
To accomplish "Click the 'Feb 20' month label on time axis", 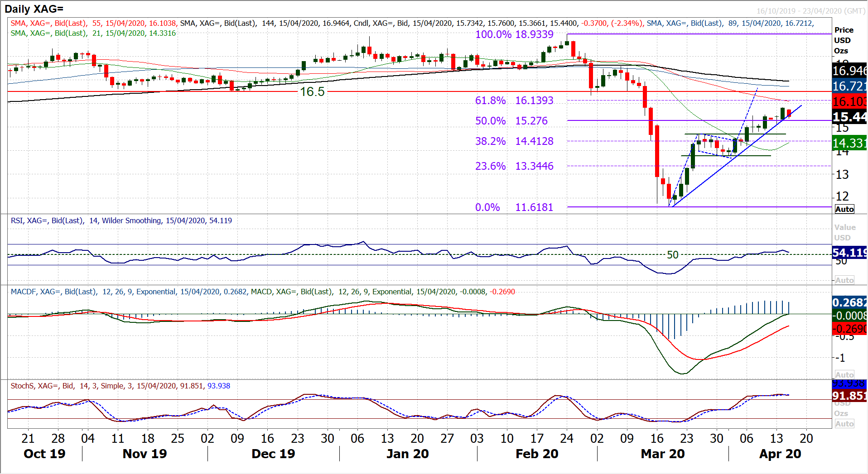I will tap(537, 454).
